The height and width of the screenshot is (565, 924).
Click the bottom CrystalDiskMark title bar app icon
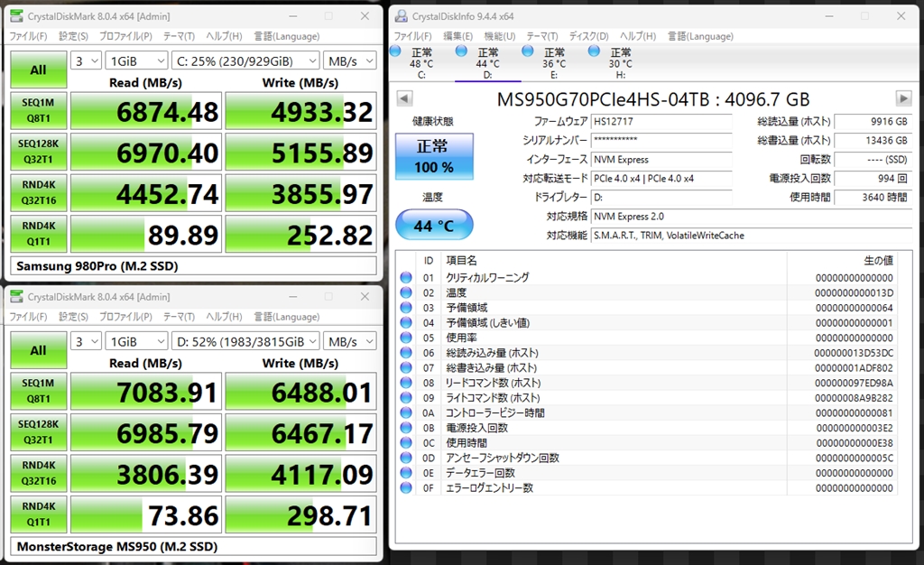pos(16,296)
